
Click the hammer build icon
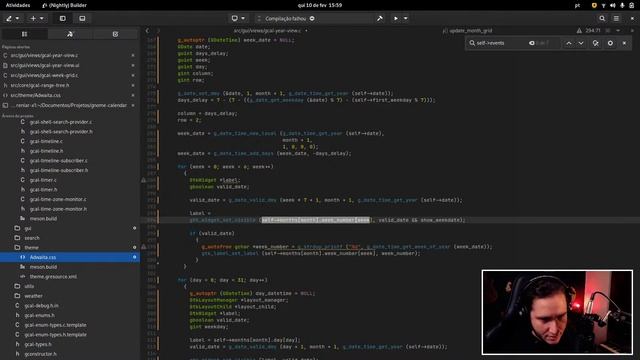[380, 18]
